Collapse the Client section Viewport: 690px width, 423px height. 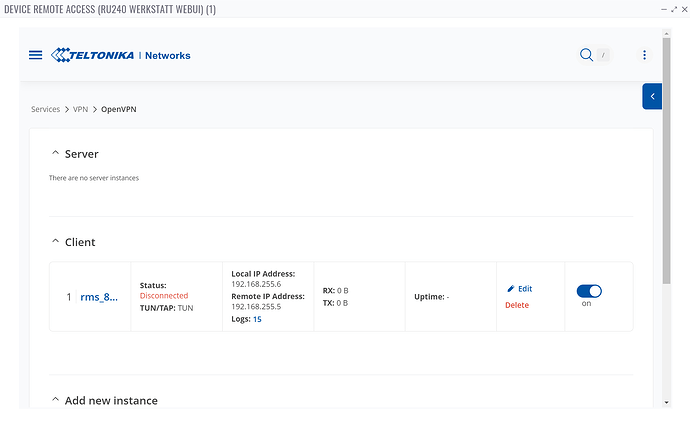[x=55, y=241]
